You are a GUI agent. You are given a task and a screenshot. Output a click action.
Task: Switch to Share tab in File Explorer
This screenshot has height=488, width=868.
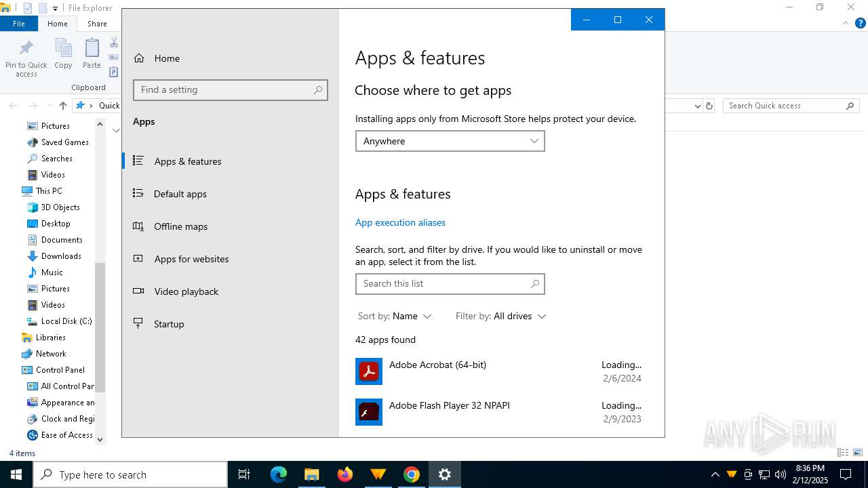(97, 24)
